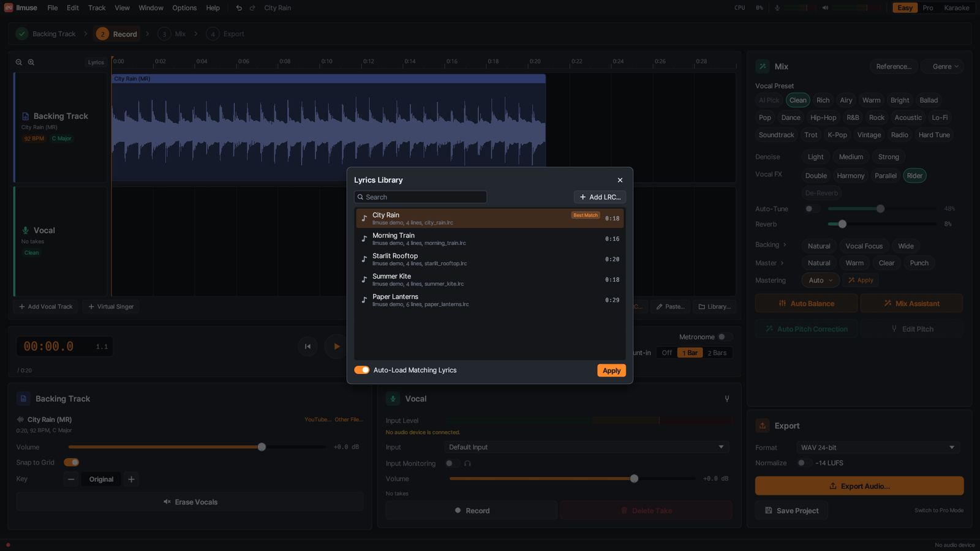Viewport: 980px width, 551px height.
Task: Open the Mastering Auto dropdown
Action: [821, 280]
